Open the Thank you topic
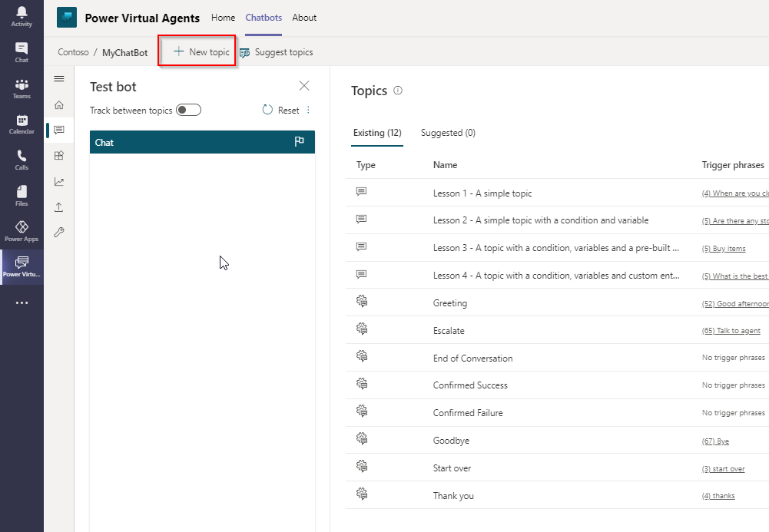Viewport: 769px width, 532px height. click(x=453, y=496)
